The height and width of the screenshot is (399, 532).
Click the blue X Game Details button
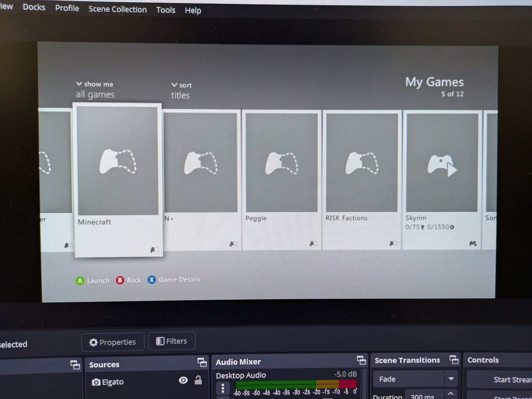click(x=174, y=280)
